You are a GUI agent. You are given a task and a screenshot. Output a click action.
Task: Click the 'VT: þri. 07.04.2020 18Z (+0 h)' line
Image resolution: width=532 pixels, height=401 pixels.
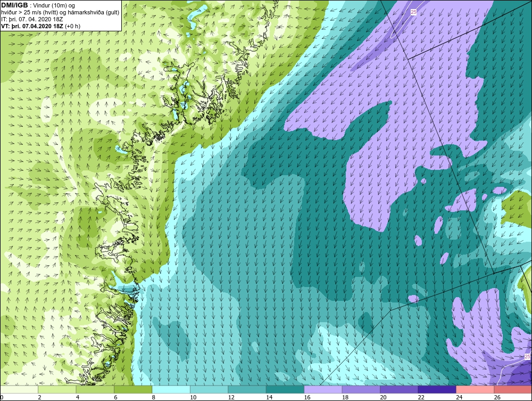coord(41,26)
